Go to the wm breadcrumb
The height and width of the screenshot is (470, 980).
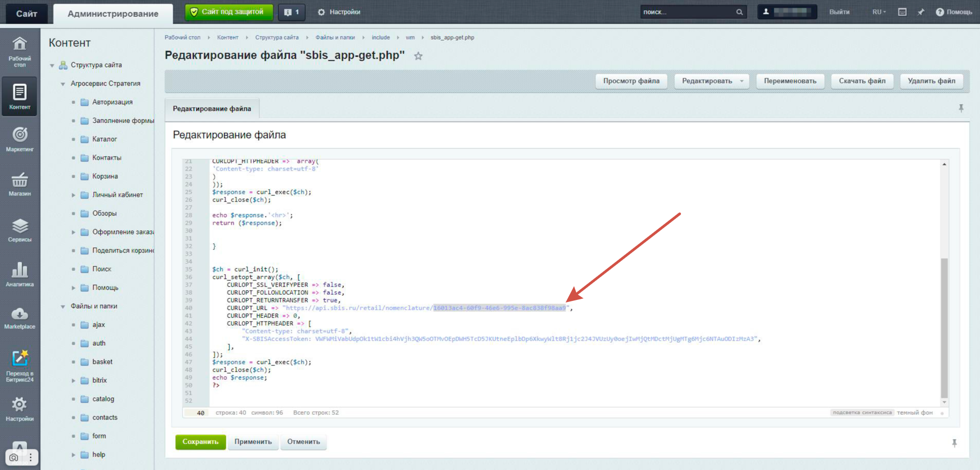[410, 38]
